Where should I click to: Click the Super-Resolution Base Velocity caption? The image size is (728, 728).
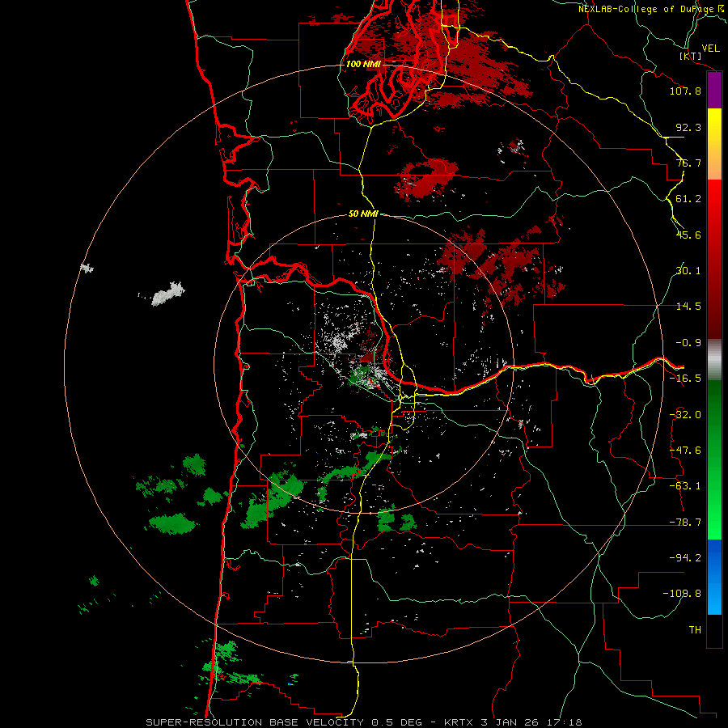[x=363, y=722]
